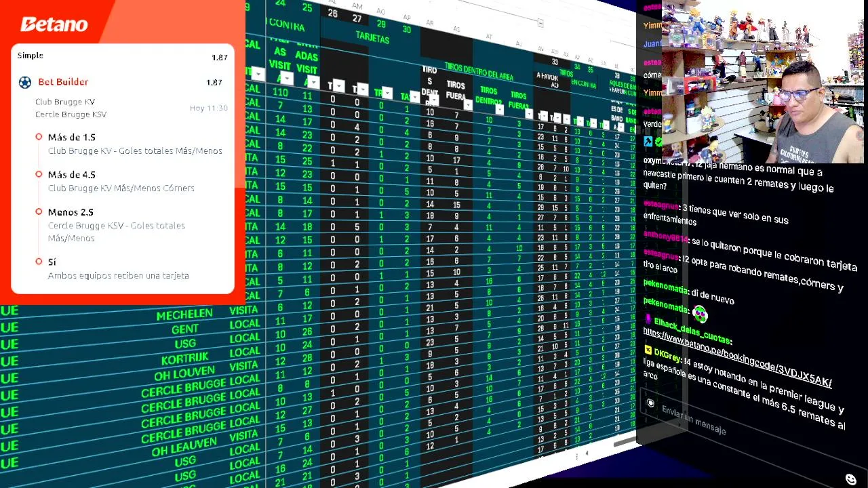Click the shield icon beside the message box
The image size is (868, 488).
coord(650,403)
